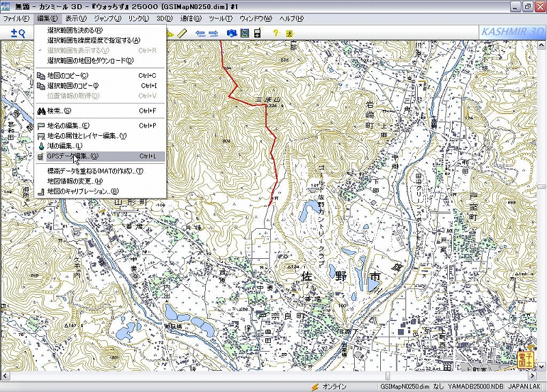Open the リンク(L) menu

[x=139, y=18]
